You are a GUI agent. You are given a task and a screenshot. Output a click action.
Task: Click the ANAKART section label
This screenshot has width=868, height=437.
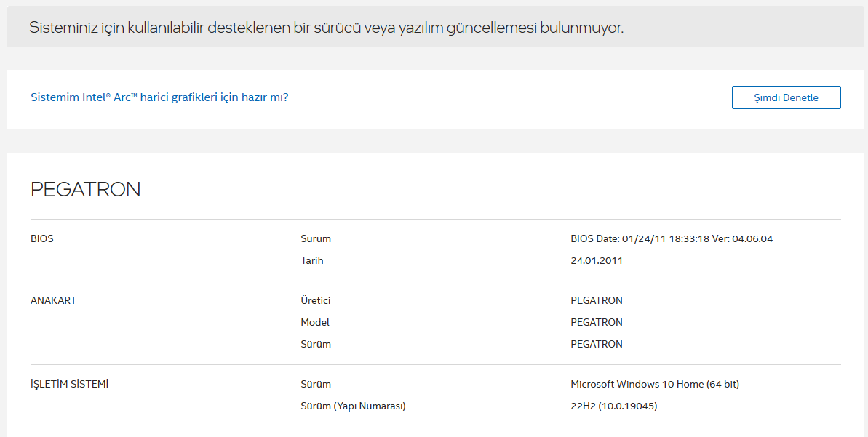pyautogui.click(x=53, y=300)
